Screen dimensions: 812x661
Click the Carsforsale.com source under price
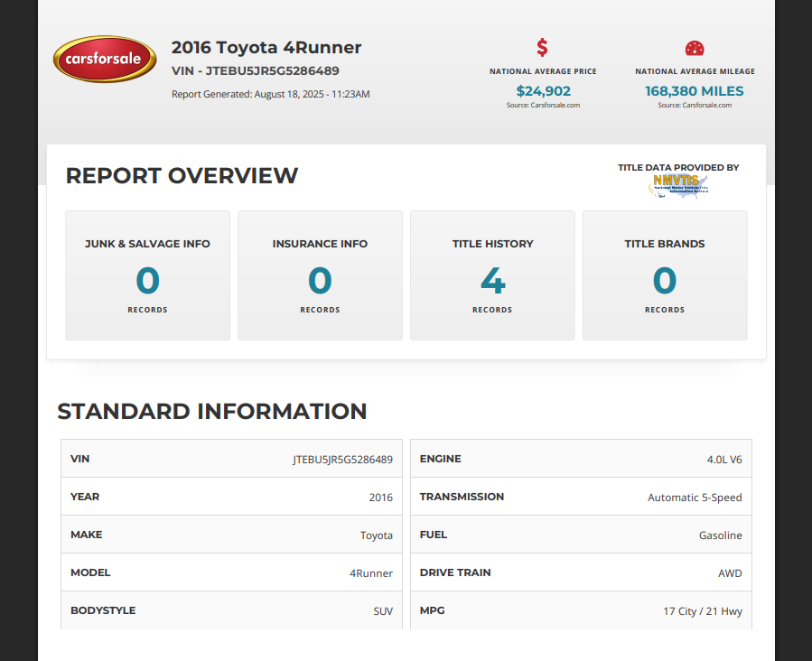[x=543, y=105]
